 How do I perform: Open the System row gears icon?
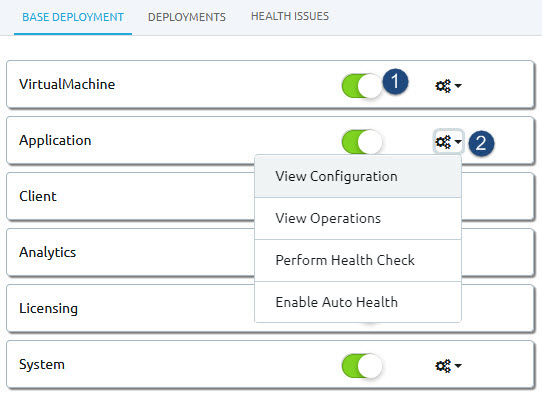pyautogui.click(x=443, y=366)
